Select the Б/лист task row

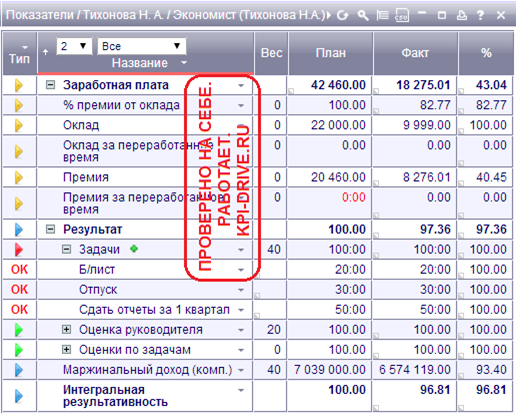pos(97,270)
